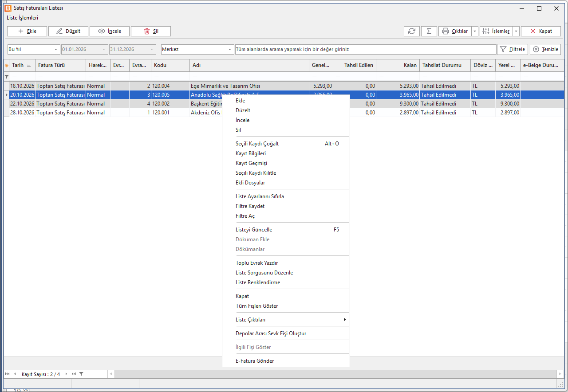The image size is (568, 392).
Task: Click Liste Renklendirme in context menu
Action: (286, 282)
